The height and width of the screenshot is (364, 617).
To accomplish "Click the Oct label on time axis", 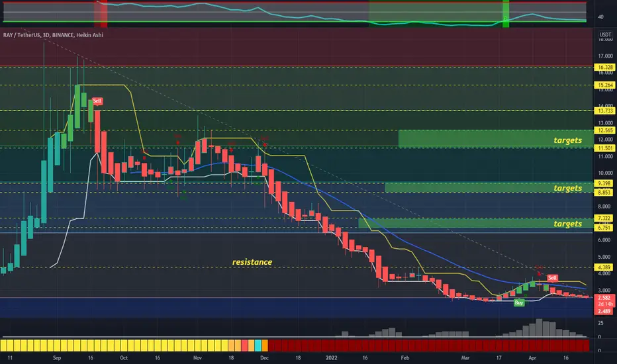I will click(x=124, y=357).
